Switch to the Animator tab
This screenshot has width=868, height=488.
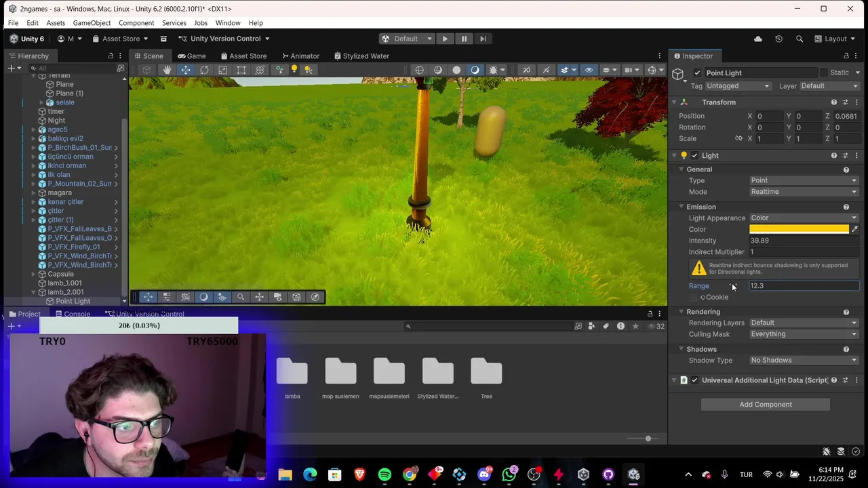[300, 56]
